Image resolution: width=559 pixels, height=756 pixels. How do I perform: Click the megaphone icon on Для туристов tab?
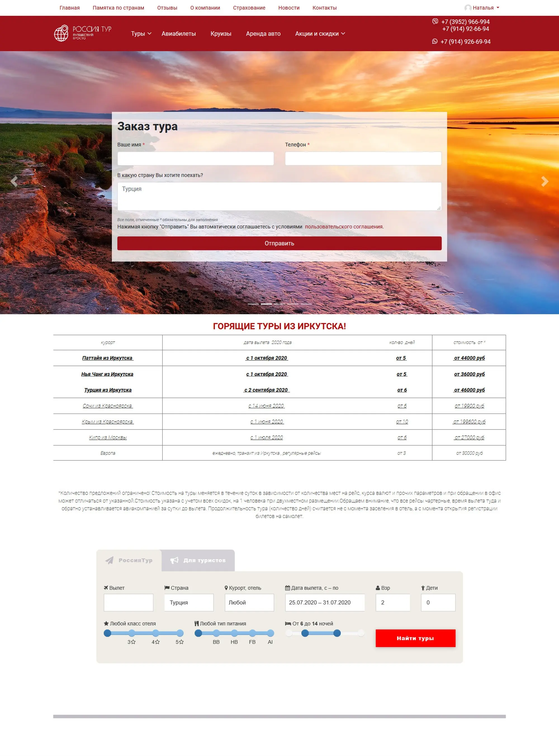coord(174,560)
